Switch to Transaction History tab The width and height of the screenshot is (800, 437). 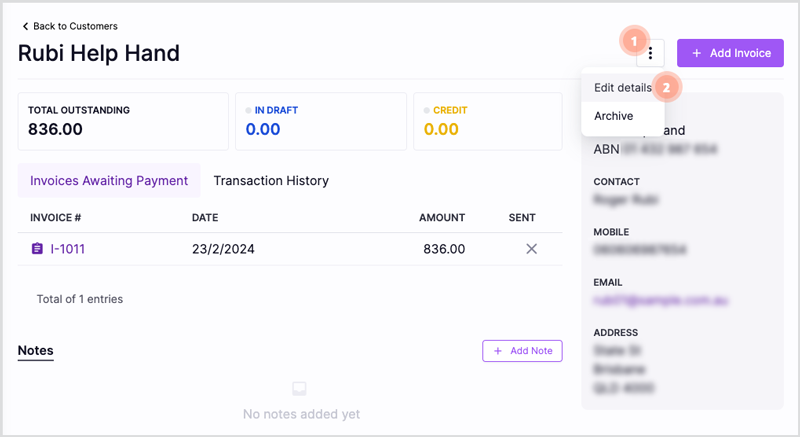click(x=271, y=181)
